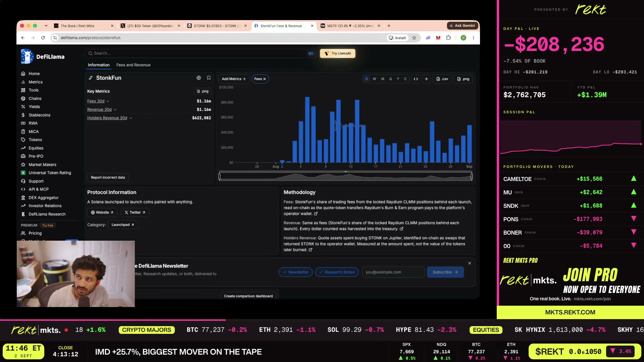Viewport: 644px width, 362px height.
Task: Open embed code icon in chart toolbar
Action: (x=416, y=79)
